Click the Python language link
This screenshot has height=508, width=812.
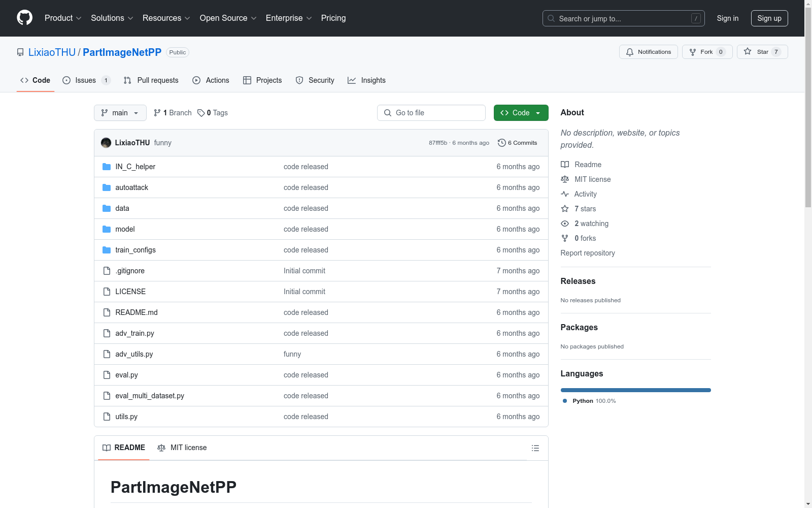tap(589, 401)
